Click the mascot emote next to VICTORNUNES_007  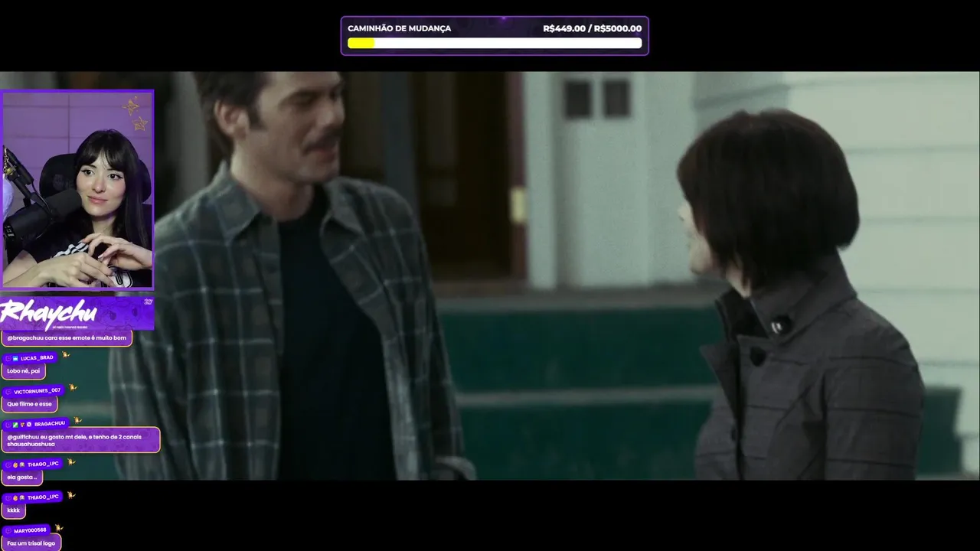(x=73, y=387)
